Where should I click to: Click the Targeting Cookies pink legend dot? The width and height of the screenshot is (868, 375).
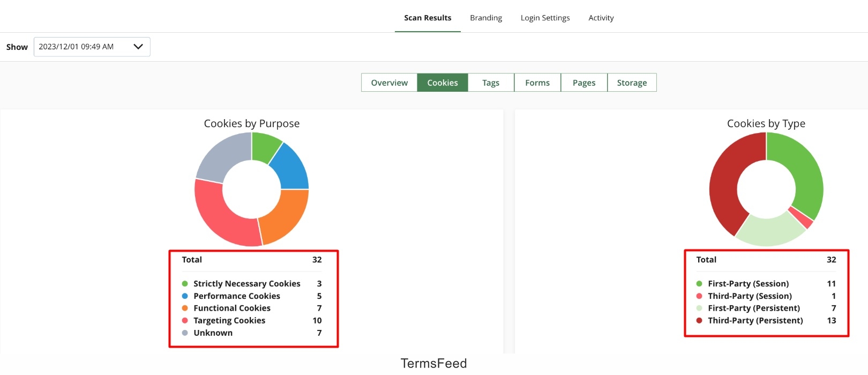pos(185,321)
